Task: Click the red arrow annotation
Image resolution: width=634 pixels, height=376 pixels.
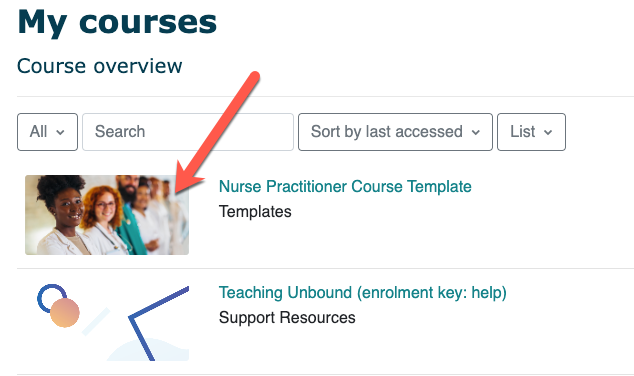Action: click(x=216, y=133)
